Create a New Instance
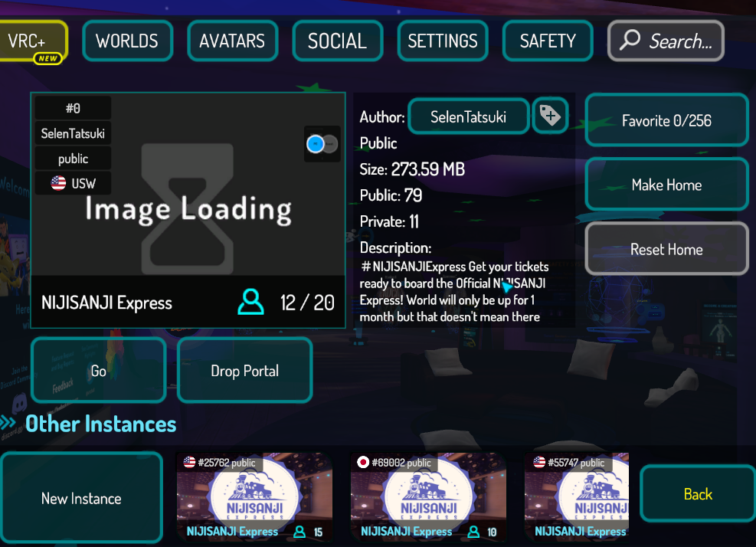Image resolution: width=756 pixels, height=547 pixels. (x=81, y=498)
